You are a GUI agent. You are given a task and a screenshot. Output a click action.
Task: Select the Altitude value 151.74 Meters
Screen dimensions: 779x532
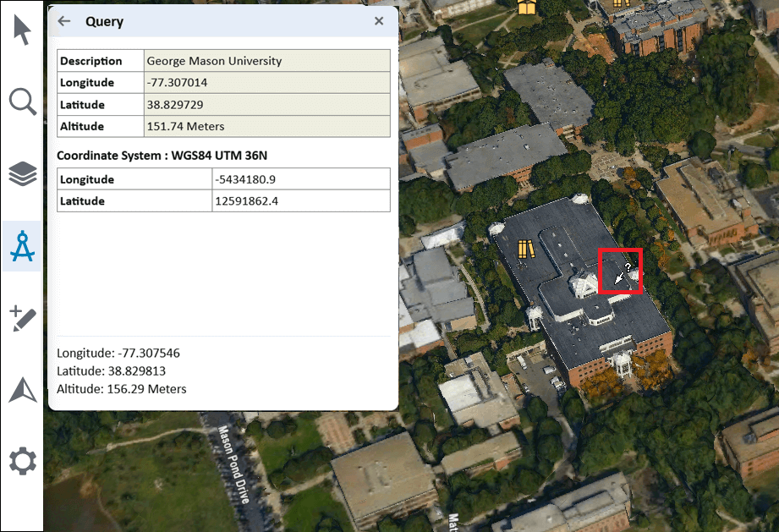point(185,127)
